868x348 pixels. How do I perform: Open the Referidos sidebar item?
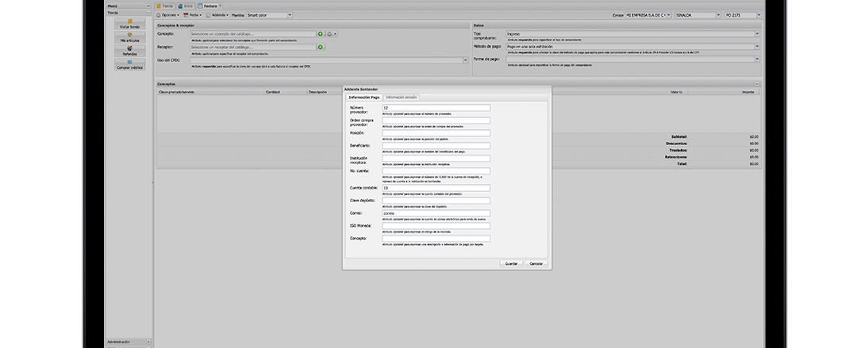tap(129, 52)
